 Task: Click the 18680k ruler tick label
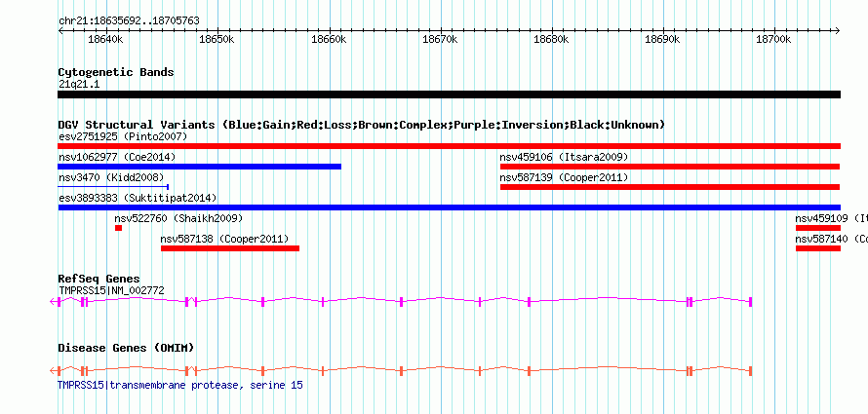coord(551,40)
